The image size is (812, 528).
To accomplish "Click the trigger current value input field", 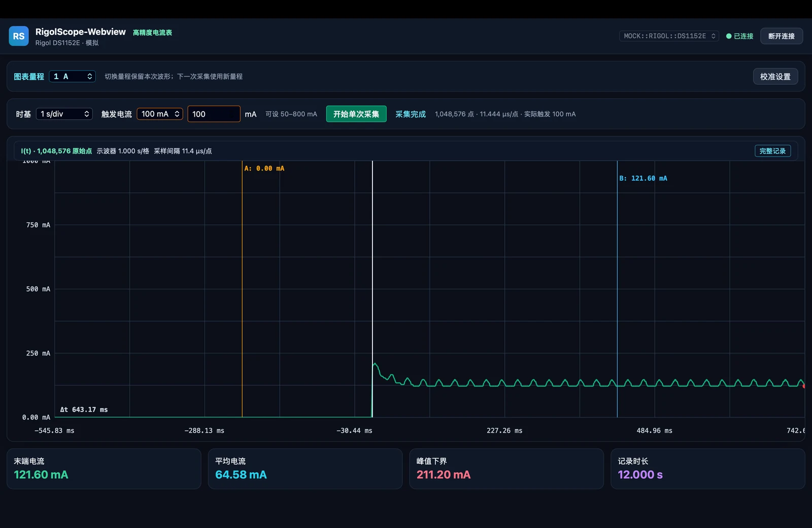I will tap(214, 114).
